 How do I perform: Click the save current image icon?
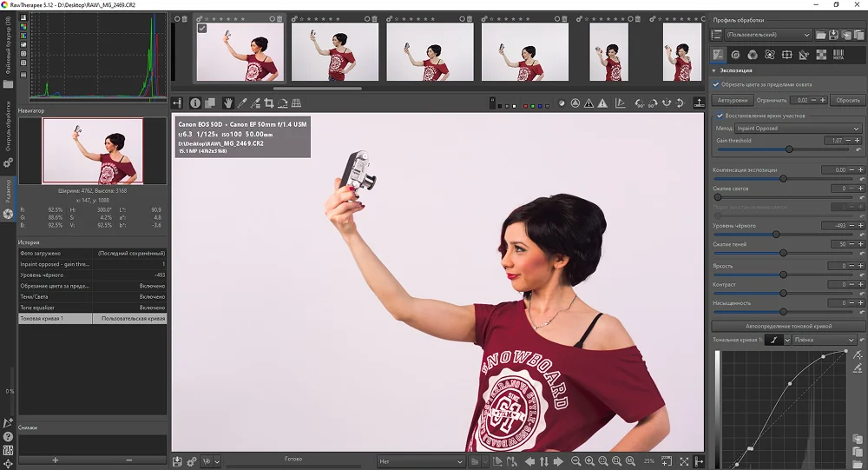click(x=178, y=461)
